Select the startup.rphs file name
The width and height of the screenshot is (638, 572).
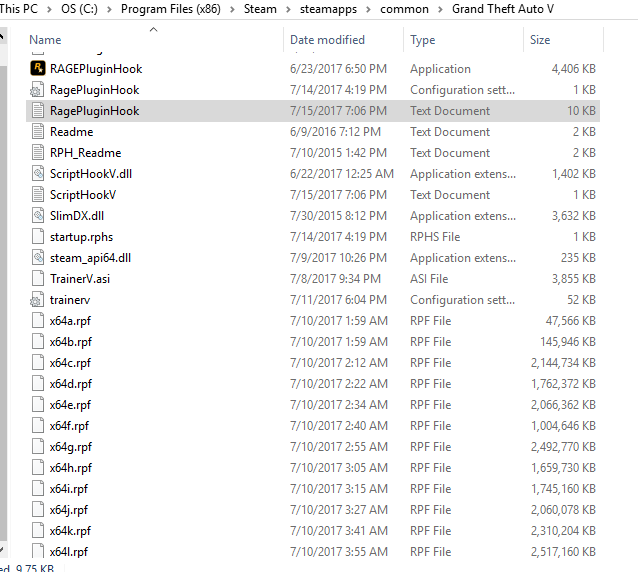click(x=81, y=237)
